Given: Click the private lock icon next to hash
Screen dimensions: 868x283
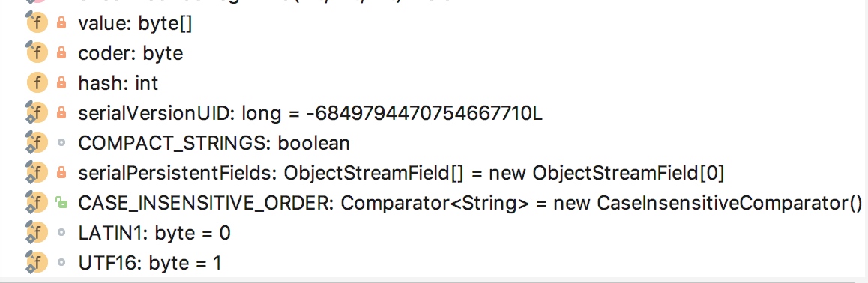Looking at the screenshot, I should point(61,83).
